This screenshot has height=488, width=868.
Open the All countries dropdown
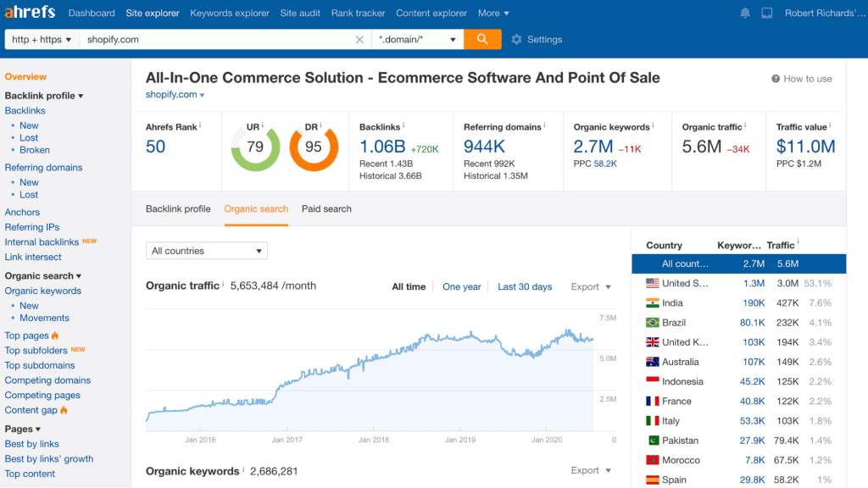206,251
